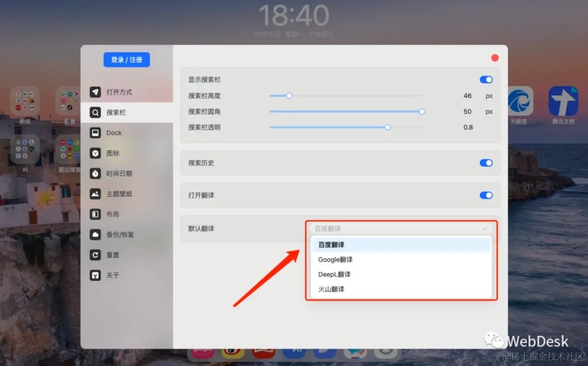Click the 打开方式 sidebar icon
588x366 pixels.
pos(95,92)
